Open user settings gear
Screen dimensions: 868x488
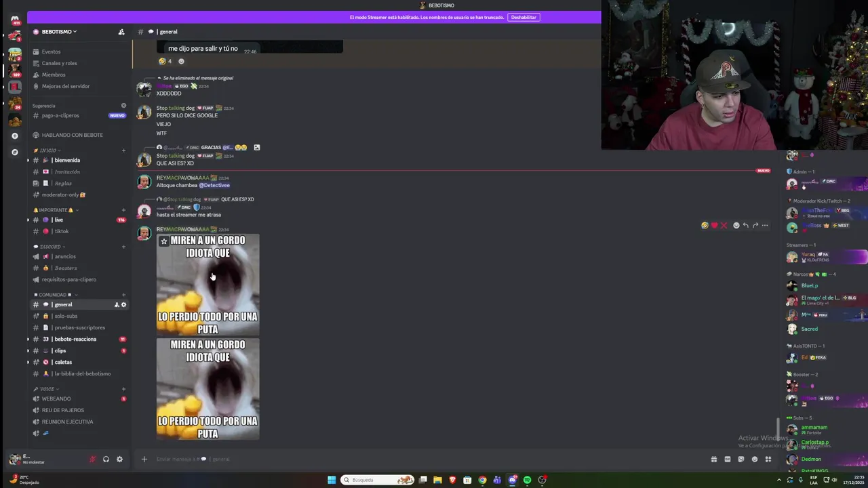pyautogui.click(x=119, y=459)
